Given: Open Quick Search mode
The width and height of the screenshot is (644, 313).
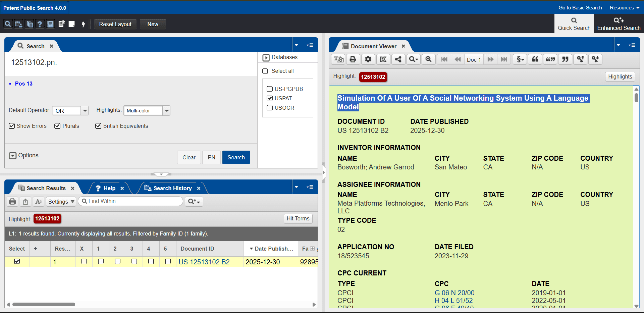Looking at the screenshot, I should [574, 24].
